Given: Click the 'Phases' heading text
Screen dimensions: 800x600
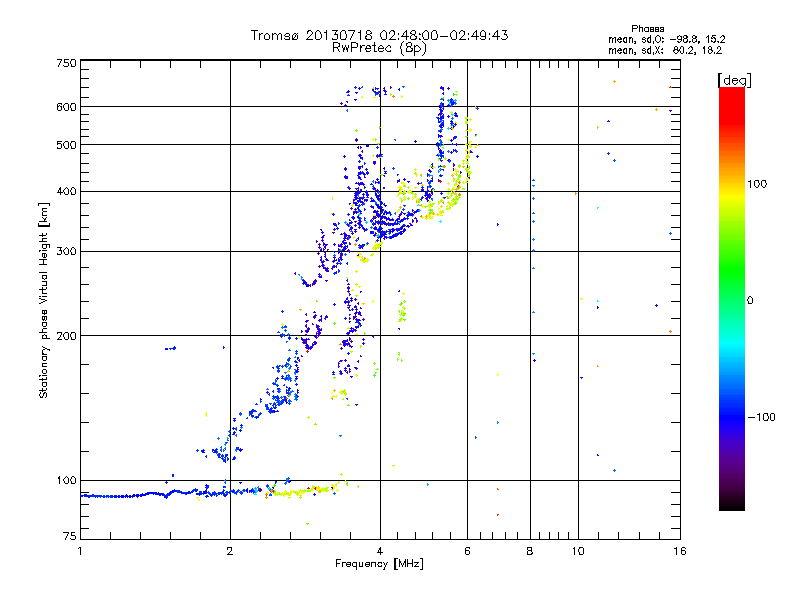Looking at the screenshot, I should click(x=647, y=29).
